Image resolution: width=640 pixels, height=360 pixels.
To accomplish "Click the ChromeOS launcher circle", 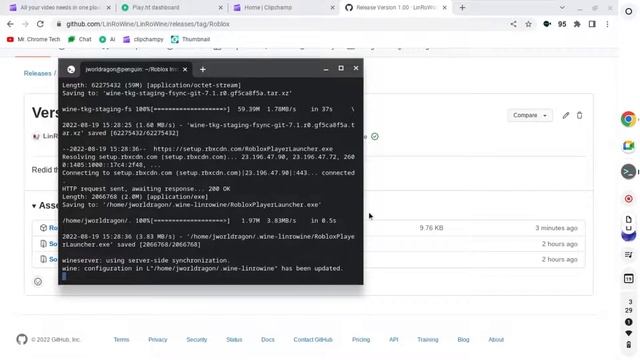I will tap(629, 11).
